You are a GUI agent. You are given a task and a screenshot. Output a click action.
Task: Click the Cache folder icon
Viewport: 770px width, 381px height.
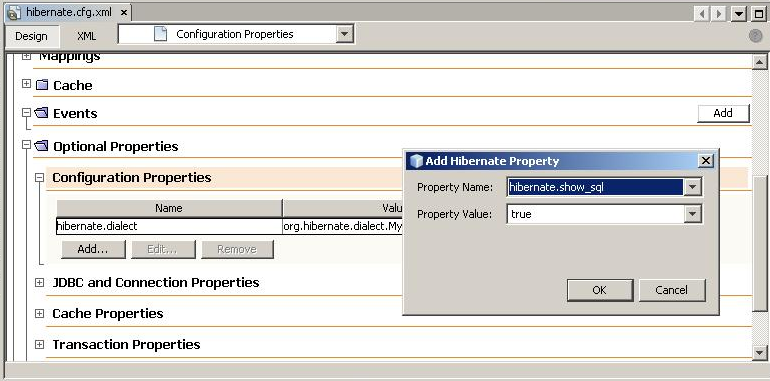tap(42, 85)
